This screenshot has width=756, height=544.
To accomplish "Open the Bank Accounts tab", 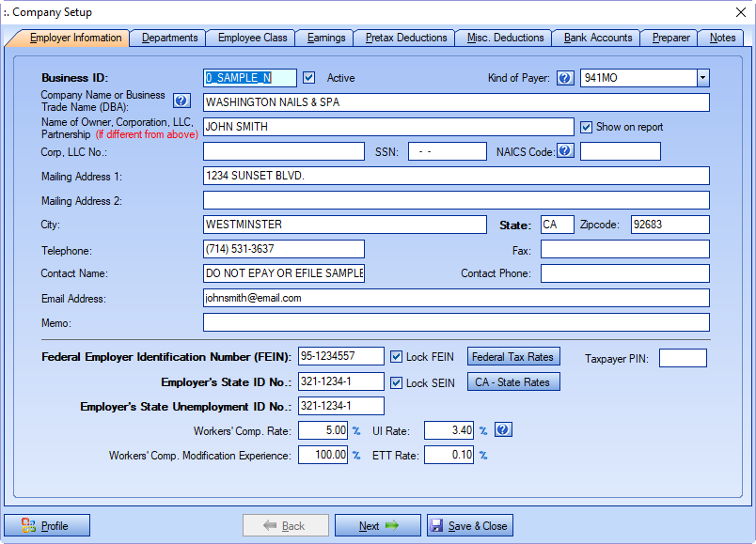I will [597, 39].
